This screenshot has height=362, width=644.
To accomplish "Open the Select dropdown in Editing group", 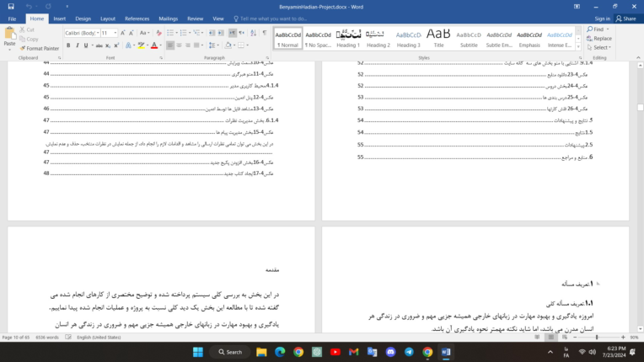I will pos(599,47).
